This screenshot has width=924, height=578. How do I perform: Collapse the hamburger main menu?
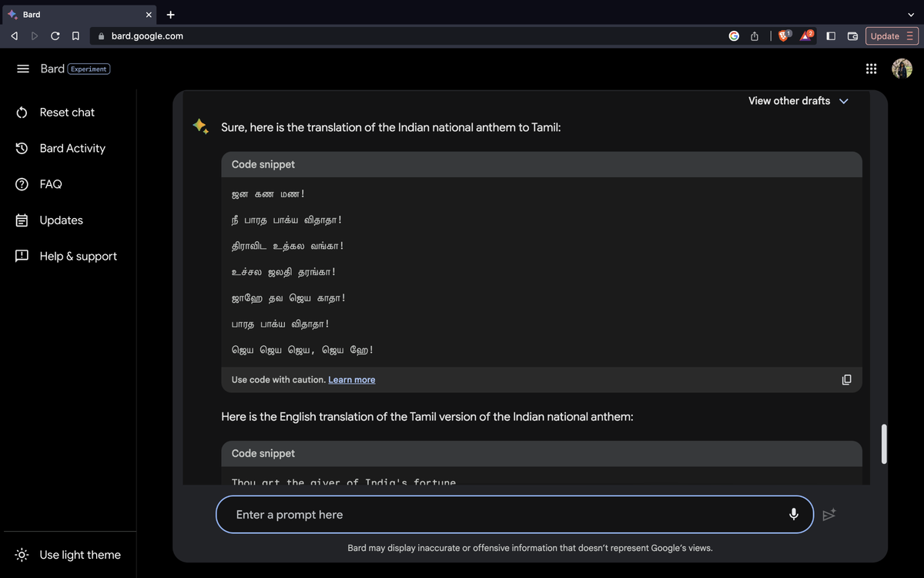(x=23, y=69)
